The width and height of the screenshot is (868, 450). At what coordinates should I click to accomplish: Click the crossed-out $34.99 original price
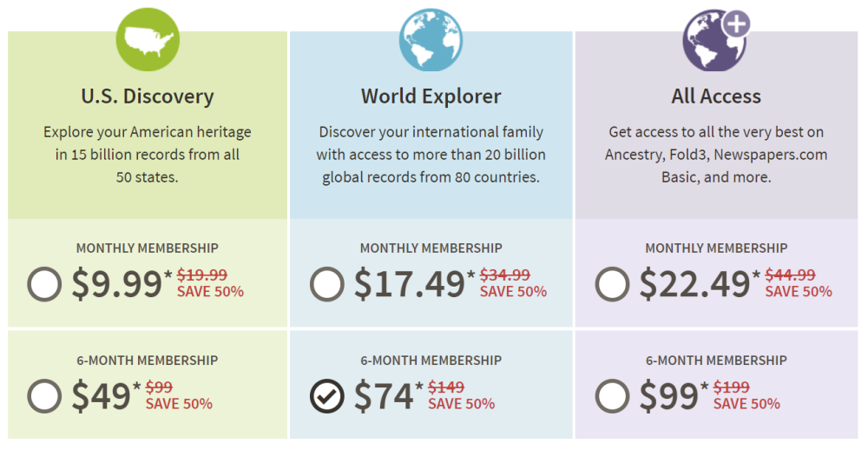tap(505, 275)
